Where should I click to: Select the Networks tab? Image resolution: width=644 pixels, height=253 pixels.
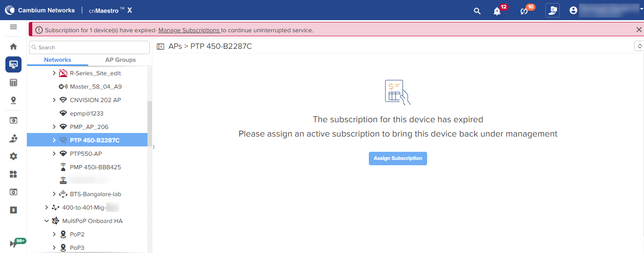57,60
